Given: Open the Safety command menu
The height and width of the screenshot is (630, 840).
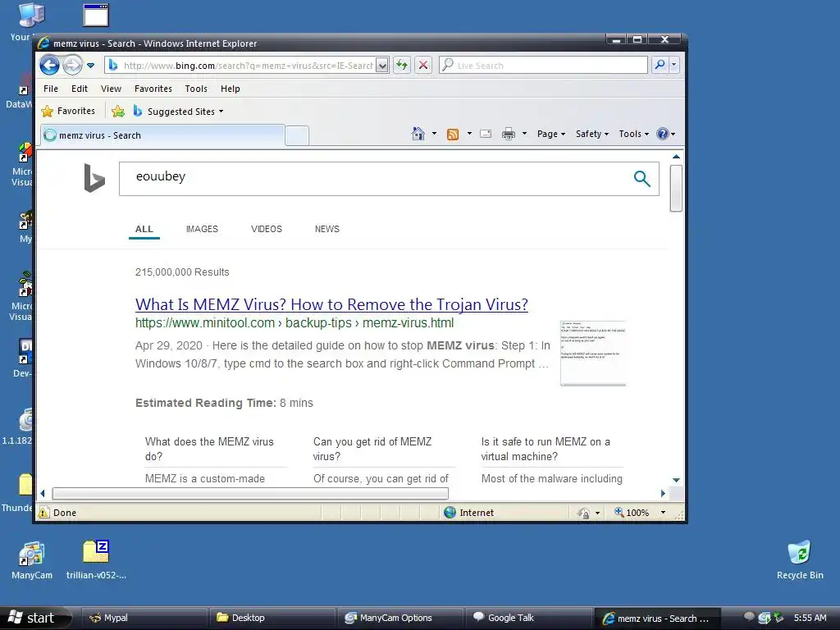Looking at the screenshot, I should click(x=592, y=134).
